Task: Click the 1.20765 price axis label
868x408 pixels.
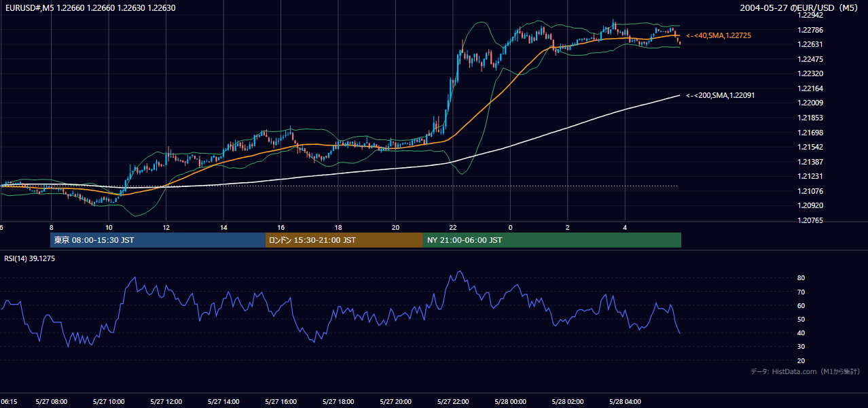Action: pyautogui.click(x=811, y=220)
